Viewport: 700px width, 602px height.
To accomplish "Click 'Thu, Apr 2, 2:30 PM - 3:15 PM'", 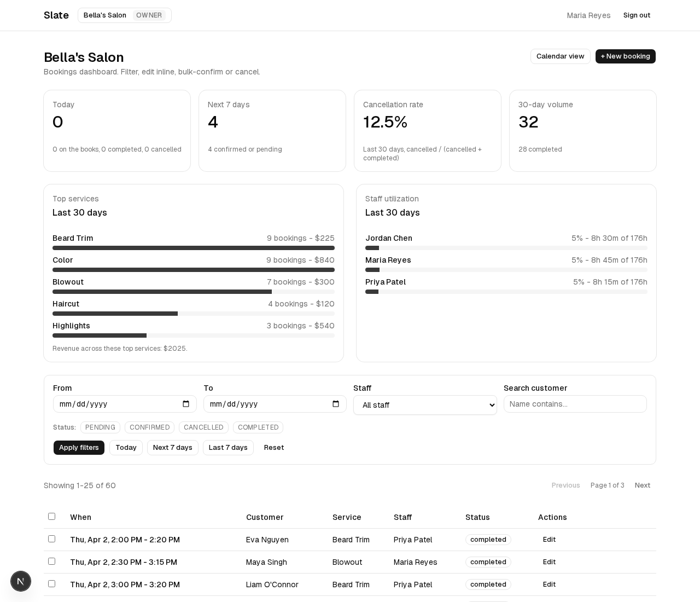I will pos(124,562).
